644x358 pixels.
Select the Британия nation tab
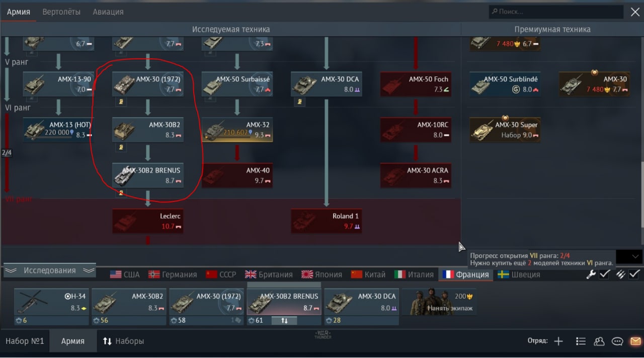(269, 274)
